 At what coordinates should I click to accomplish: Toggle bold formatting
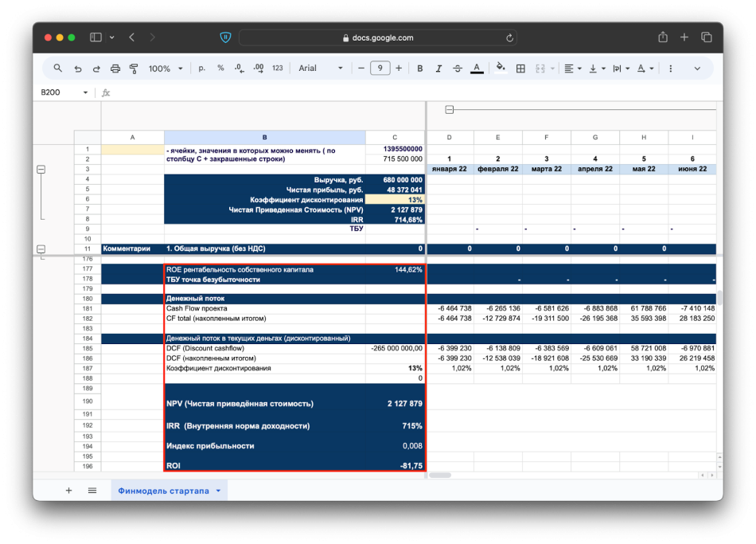[420, 68]
